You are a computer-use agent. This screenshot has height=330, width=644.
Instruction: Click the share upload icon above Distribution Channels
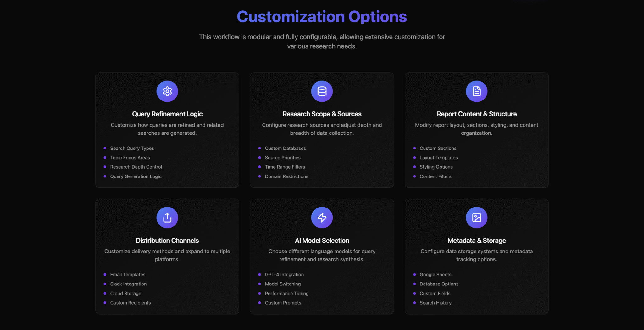(x=167, y=218)
